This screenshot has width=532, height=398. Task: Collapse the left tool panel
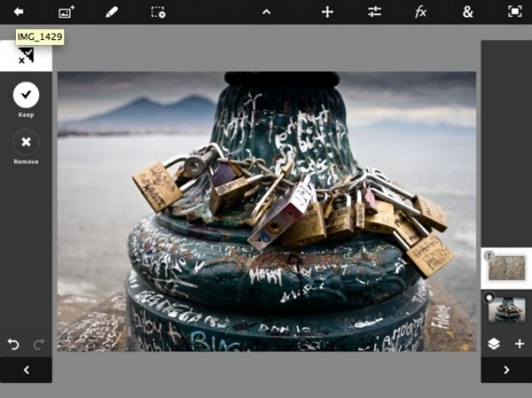point(26,370)
